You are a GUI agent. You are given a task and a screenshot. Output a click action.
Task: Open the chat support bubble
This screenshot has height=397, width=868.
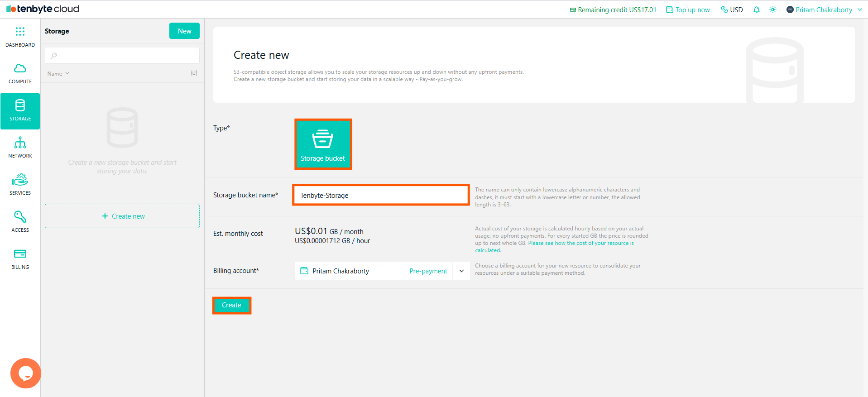coord(26,373)
